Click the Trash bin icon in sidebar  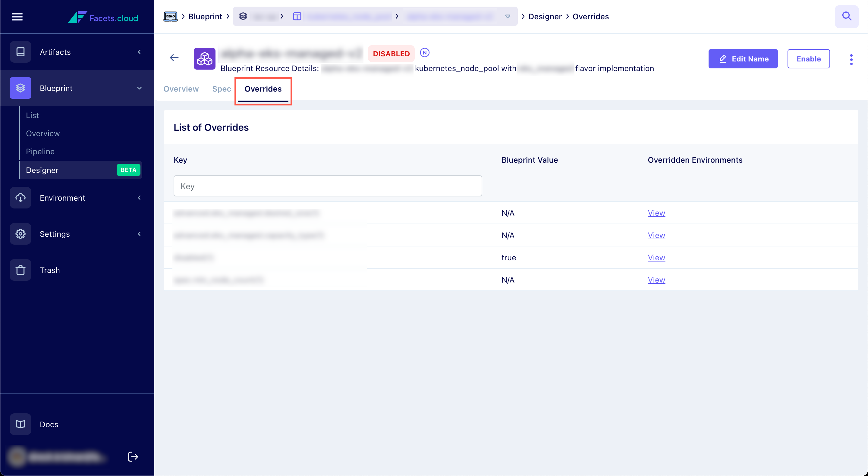point(20,270)
